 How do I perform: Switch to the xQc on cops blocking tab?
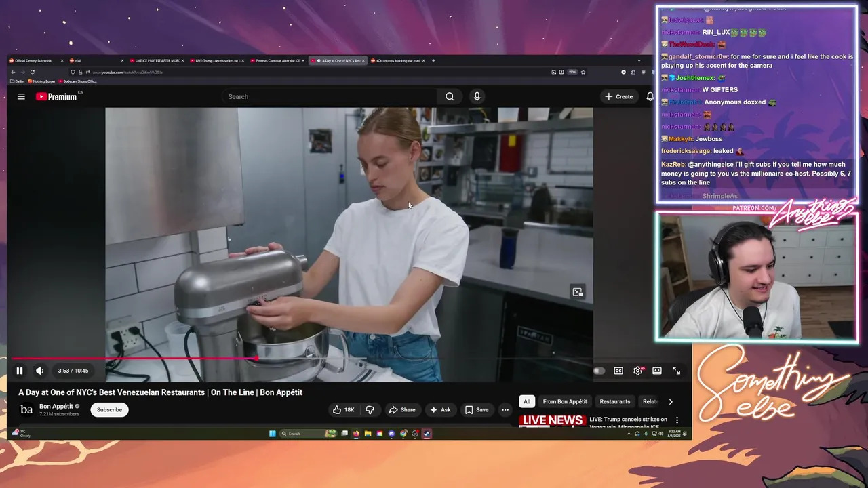(397, 60)
